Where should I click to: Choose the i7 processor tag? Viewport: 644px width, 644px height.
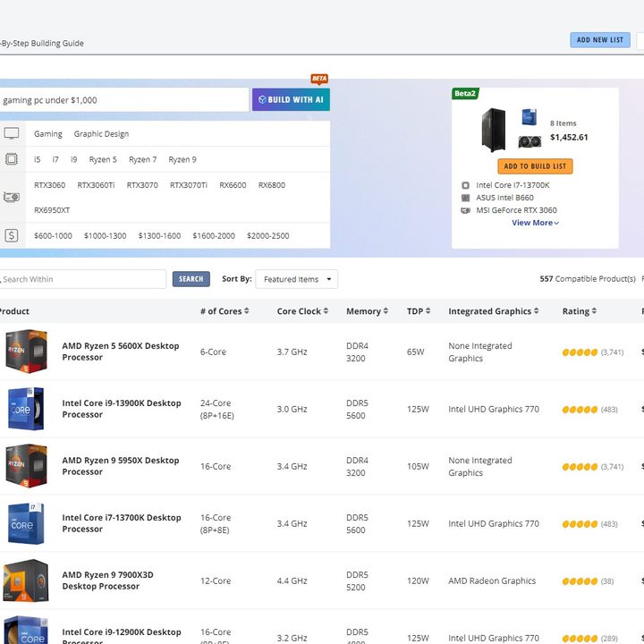tap(55, 159)
